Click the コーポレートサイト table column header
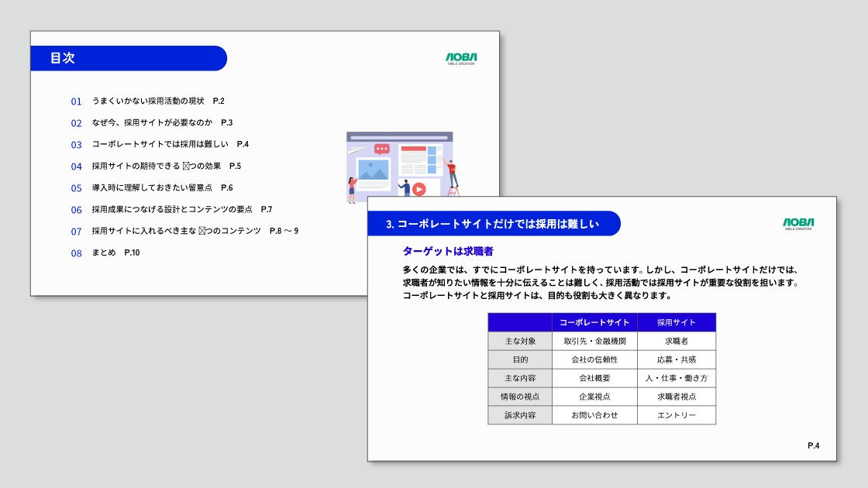The image size is (868, 488). tap(594, 322)
